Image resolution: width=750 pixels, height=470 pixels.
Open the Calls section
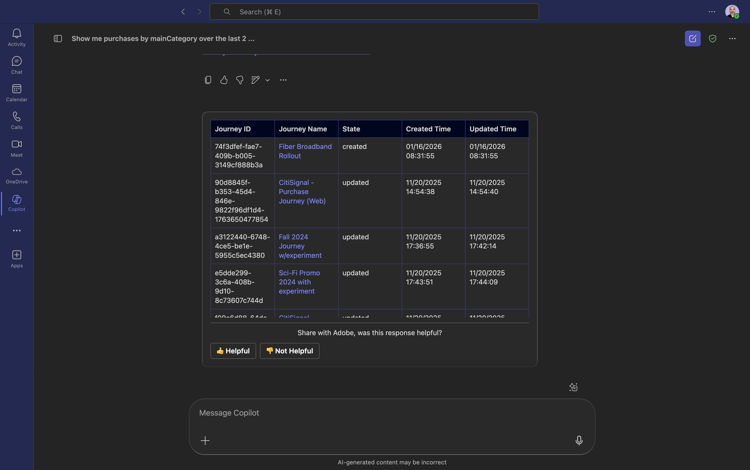17,120
